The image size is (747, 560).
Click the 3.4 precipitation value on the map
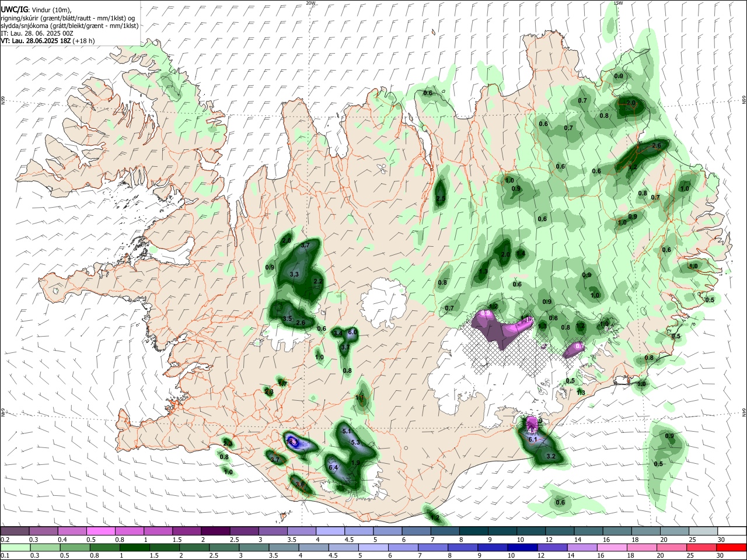point(337,333)
